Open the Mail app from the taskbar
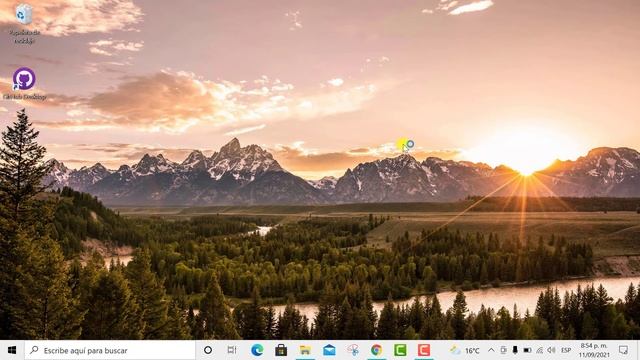 329,350
